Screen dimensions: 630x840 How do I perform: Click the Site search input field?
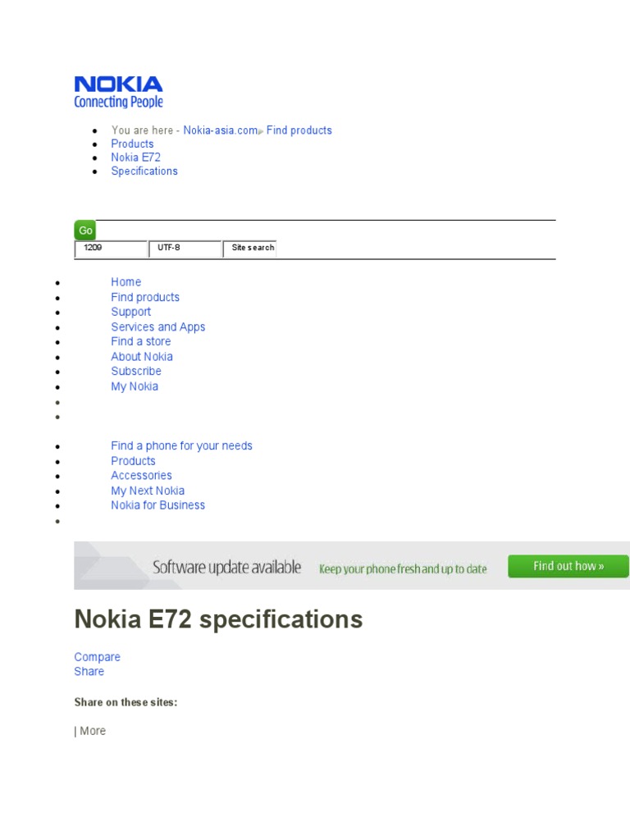tap(249, 249)
